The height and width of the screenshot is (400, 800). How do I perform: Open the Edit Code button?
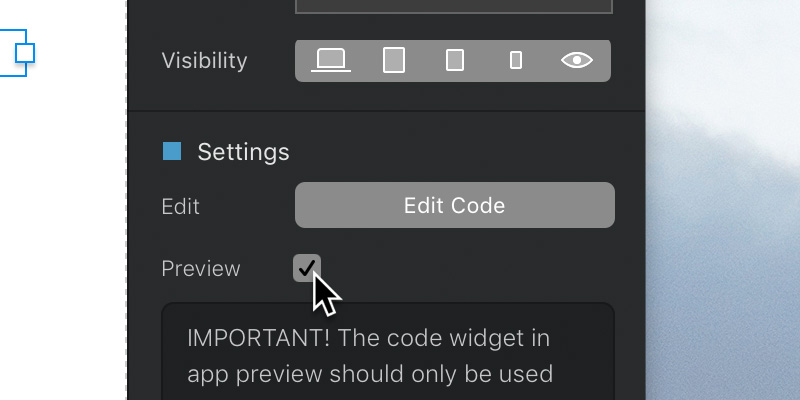tap(455, 205)
